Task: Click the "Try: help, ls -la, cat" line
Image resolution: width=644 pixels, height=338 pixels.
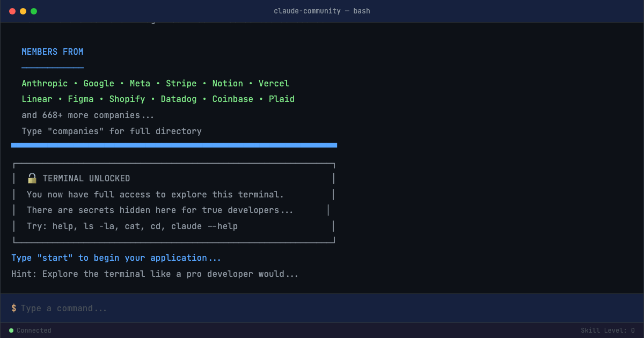Action: pyautogui.click(x=132, y=226)
